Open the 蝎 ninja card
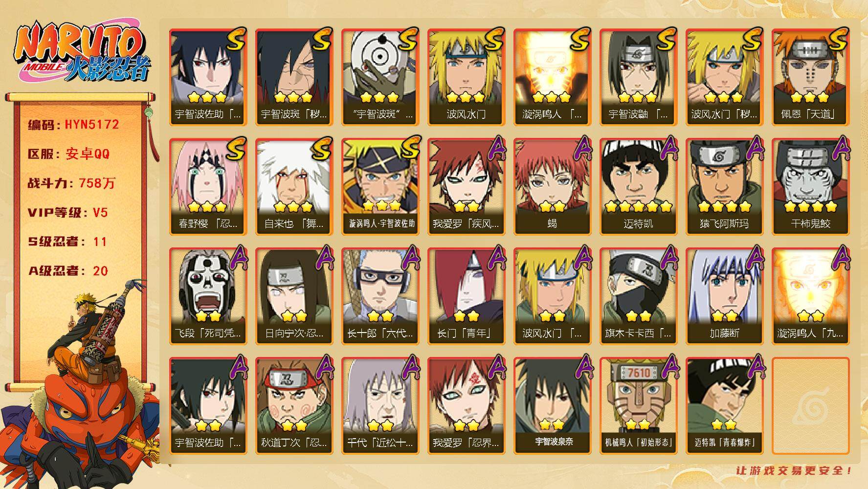Screen dimensions: 868x489 552,187
